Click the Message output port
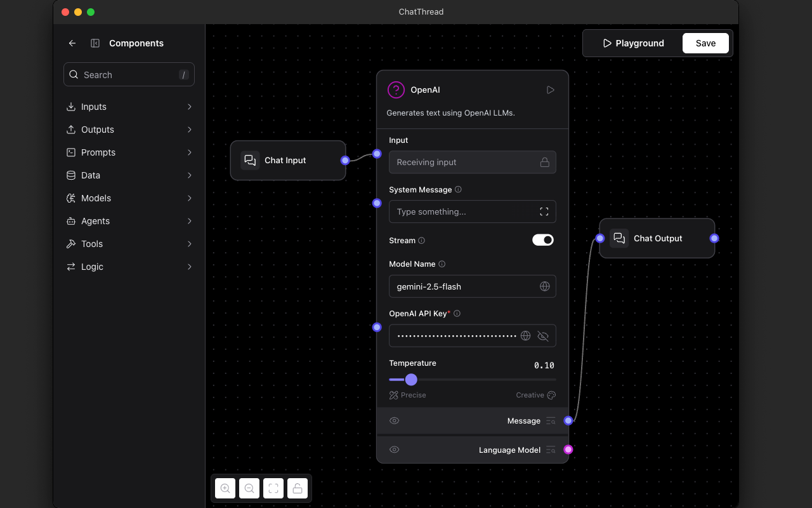This screenshot has height=508, width=812. tap(568, 420)
